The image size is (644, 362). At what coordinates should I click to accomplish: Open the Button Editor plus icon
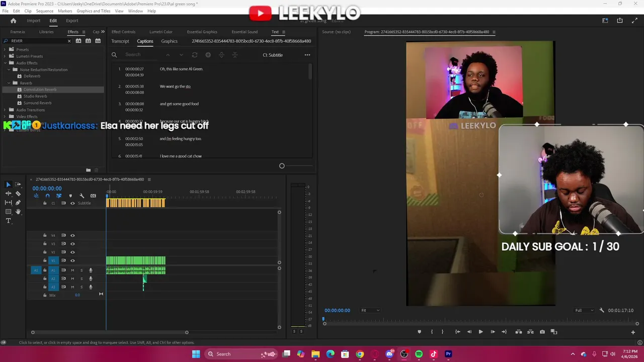633,332
